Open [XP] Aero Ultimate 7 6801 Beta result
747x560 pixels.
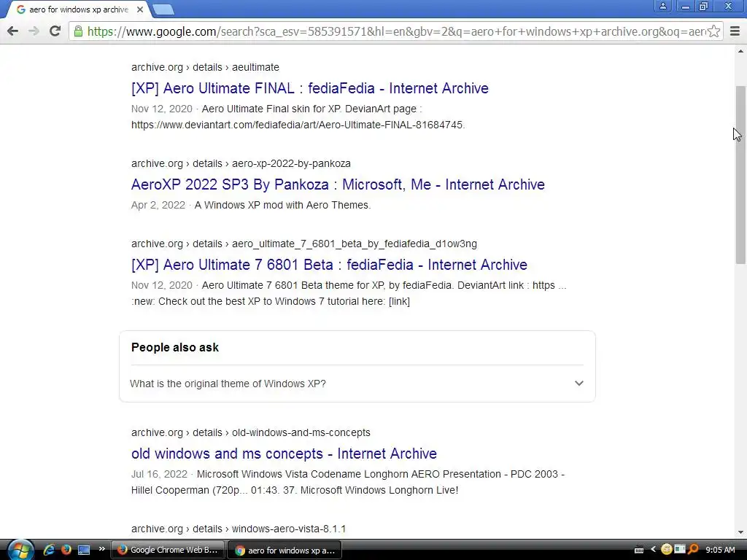pos(329,265)
